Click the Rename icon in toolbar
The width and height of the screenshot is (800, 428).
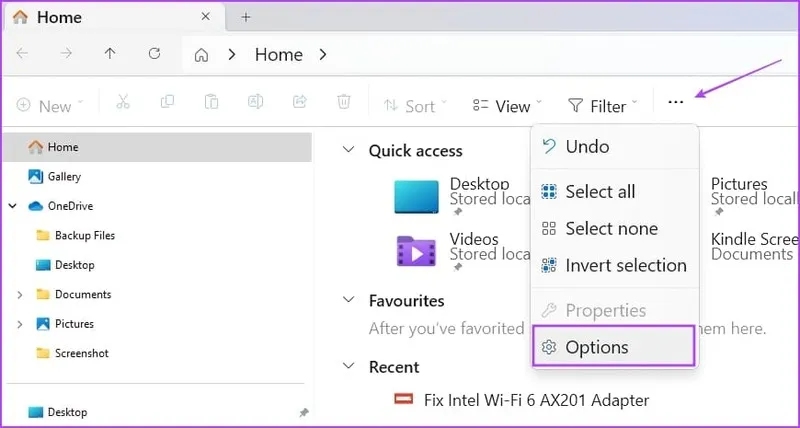[255, 103]
